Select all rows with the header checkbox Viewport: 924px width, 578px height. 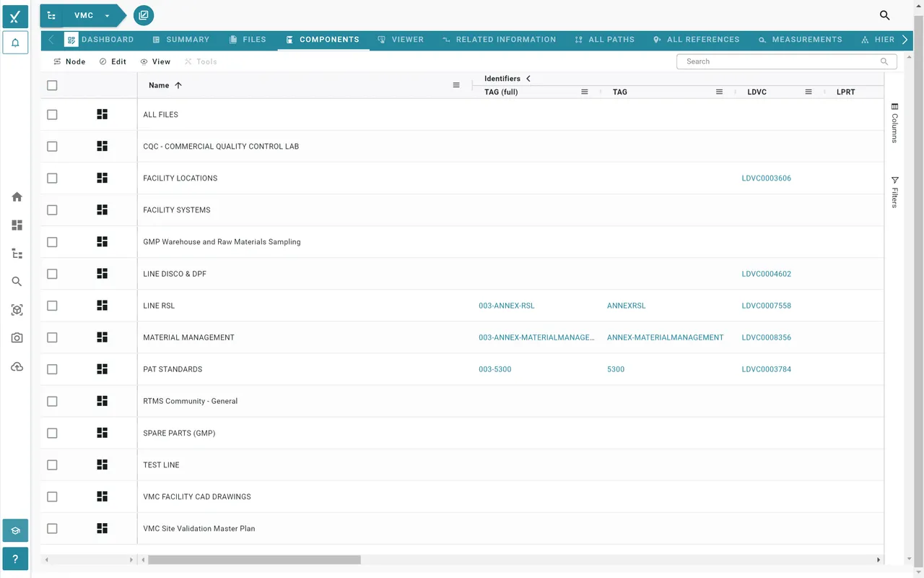pyautogui.click(x=52, y=85)
